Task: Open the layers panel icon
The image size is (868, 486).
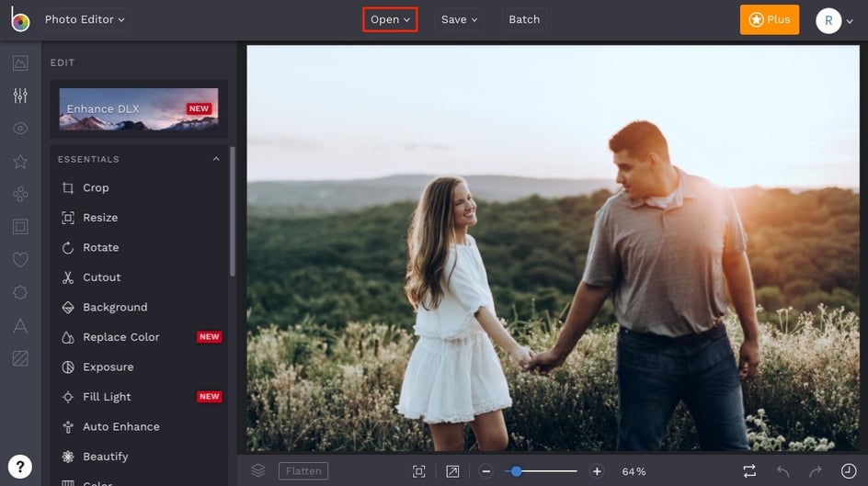Action: [258, 470]
